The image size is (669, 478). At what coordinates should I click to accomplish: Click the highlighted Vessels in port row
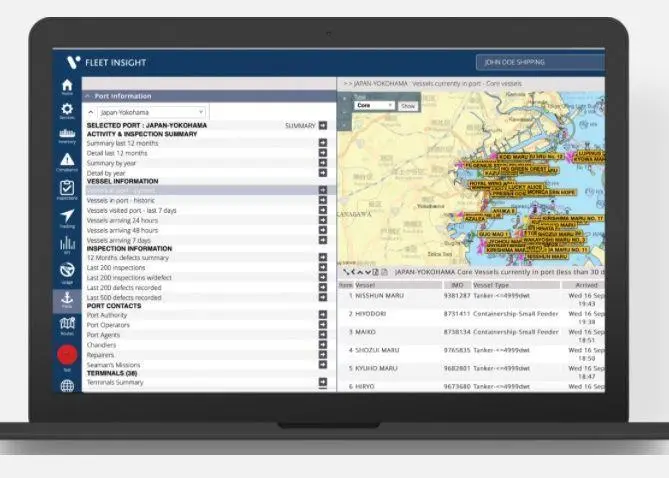click(x=209, y=190)
